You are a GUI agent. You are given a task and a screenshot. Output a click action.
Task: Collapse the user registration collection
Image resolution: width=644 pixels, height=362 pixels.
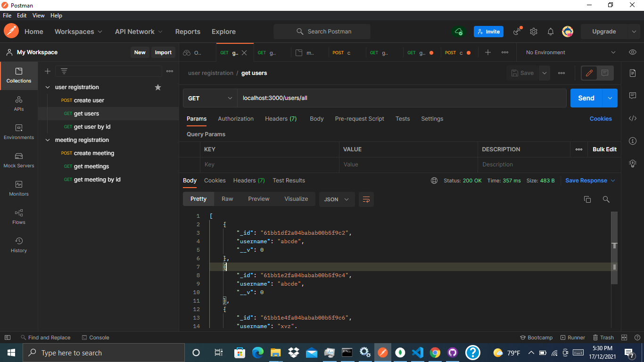[48, 87]
